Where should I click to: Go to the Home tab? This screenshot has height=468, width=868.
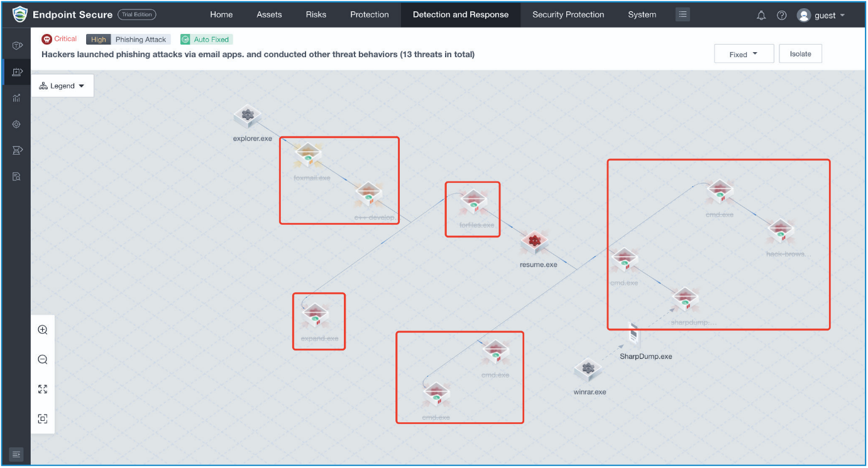(221, 14)
